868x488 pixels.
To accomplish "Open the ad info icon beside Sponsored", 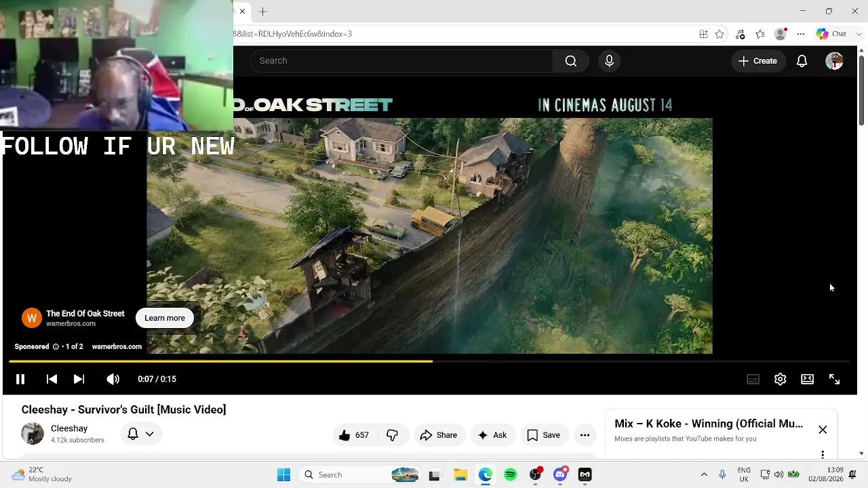I will click(56, 346).
